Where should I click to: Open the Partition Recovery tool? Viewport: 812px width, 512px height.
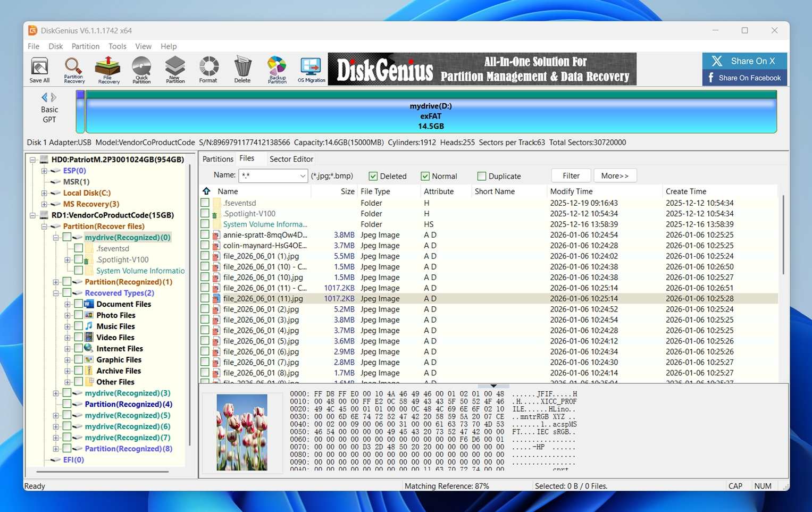74,70
